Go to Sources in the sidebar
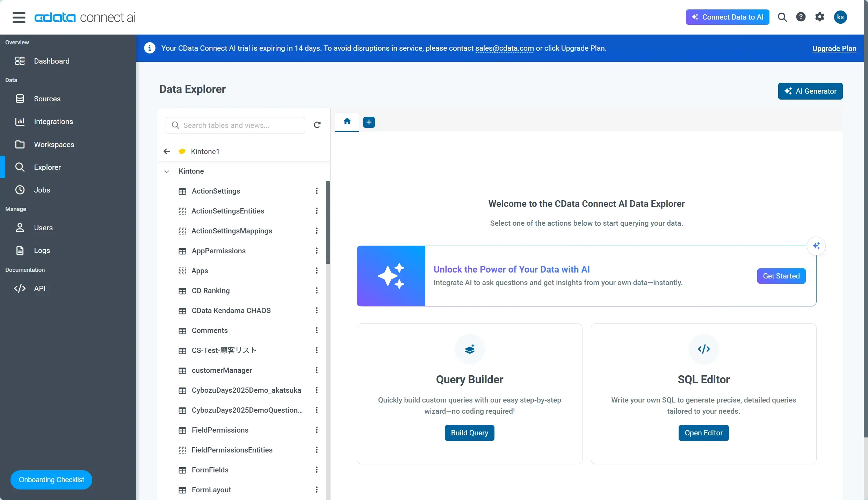Screen dimensions: 868x500 [47, 99]
